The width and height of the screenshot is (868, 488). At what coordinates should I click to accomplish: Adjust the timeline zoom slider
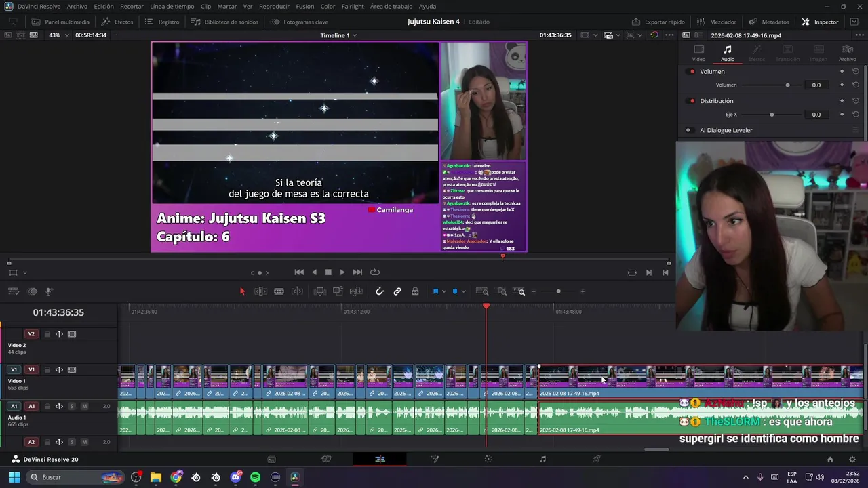pyautogui.click(x=558, y=291)
